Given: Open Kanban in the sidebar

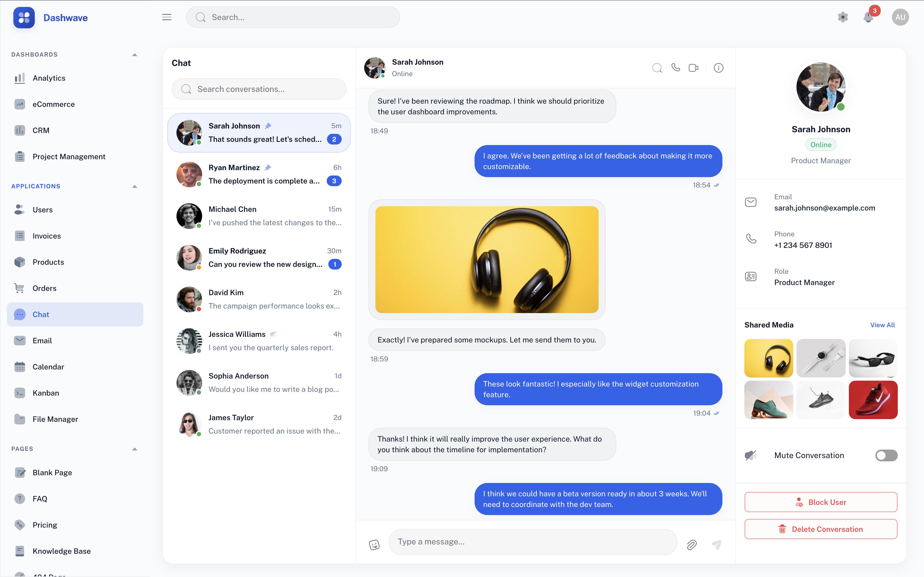Looking at the screenshot, I should 46,393.
